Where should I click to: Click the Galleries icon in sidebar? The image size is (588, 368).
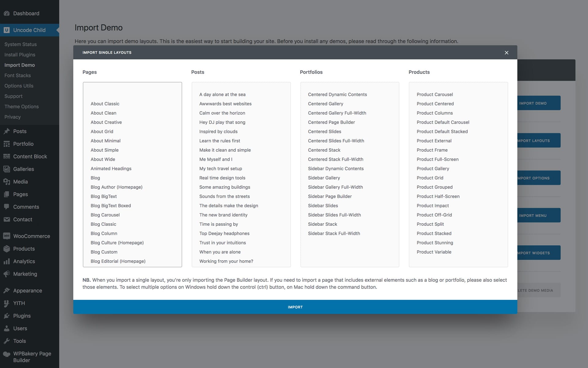click(x=6, y=169)
